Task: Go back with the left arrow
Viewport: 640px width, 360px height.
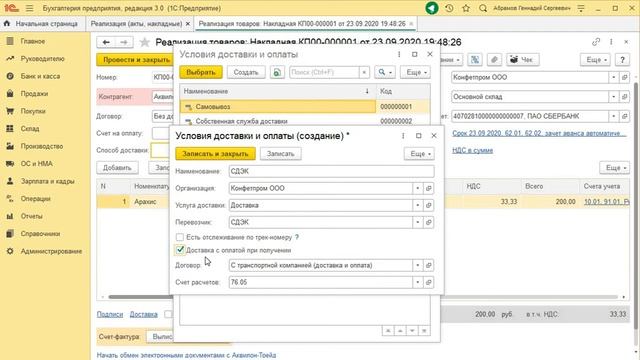Action: 106,42
